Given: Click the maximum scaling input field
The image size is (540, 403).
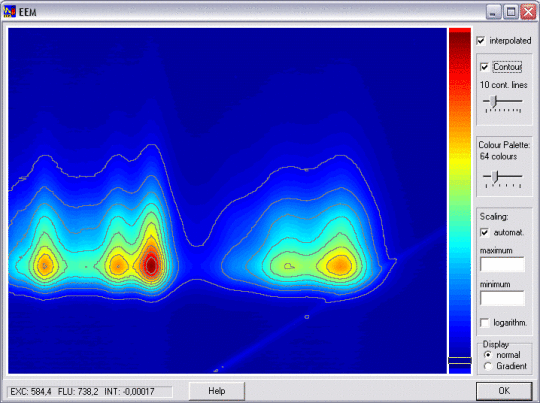Looking at the screenshot, I should pos(502,265).
